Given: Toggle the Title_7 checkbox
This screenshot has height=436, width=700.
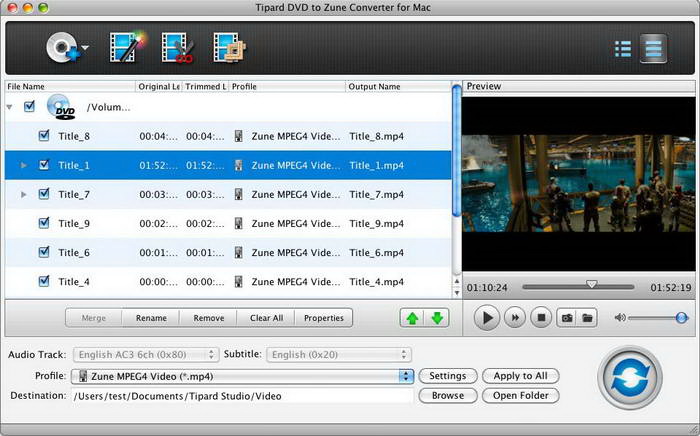Looking at the screenshot, I should 44,194.
